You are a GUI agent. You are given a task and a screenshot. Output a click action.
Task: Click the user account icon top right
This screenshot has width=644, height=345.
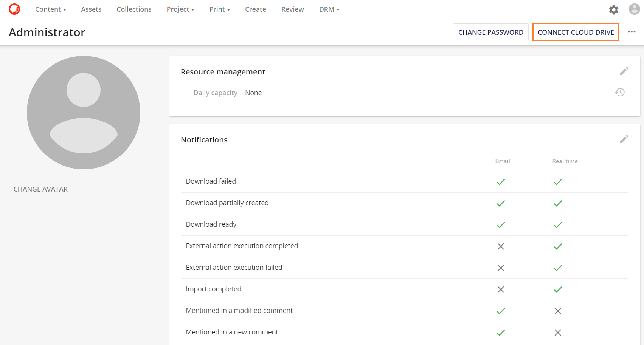[x=634, y=9]
